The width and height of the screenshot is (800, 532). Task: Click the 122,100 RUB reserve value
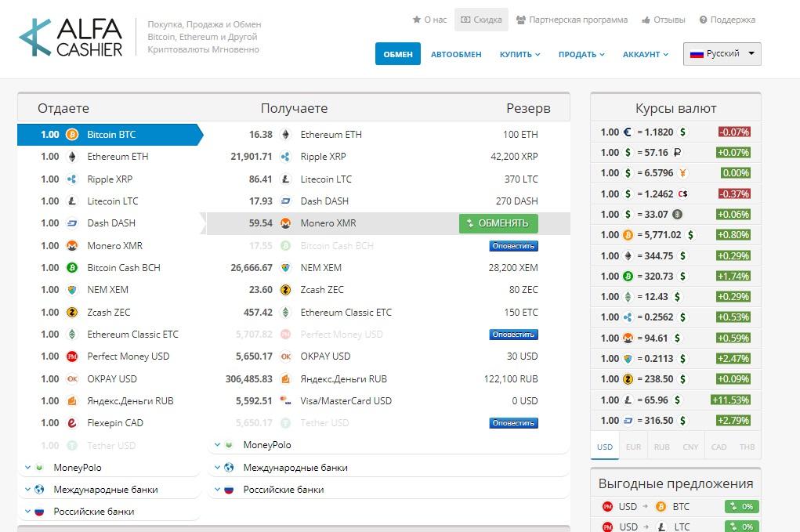point(511,379)
